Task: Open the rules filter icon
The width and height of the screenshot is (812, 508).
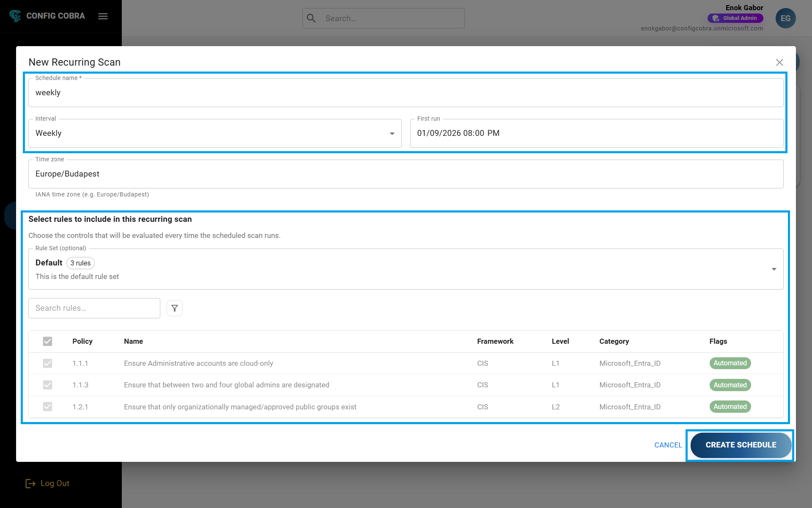Action: coord(174,308)
